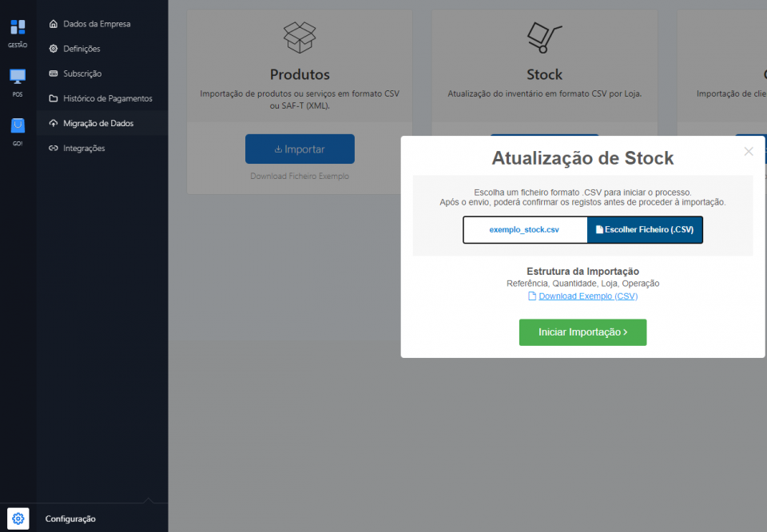767x532 pixels.
Task: Open the GO! sidebar icon
Action: tap(18, 126)
